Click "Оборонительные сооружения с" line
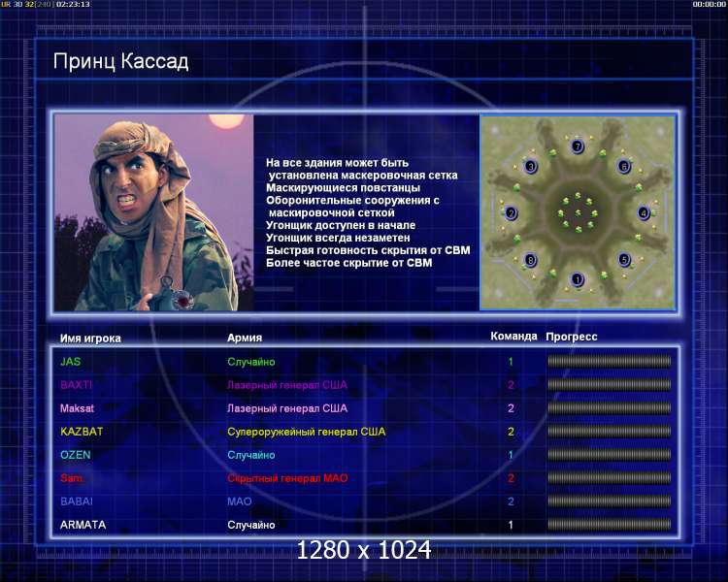Viewport: 728px width, 582px height. pyautogui.click(x=353, y=201)
